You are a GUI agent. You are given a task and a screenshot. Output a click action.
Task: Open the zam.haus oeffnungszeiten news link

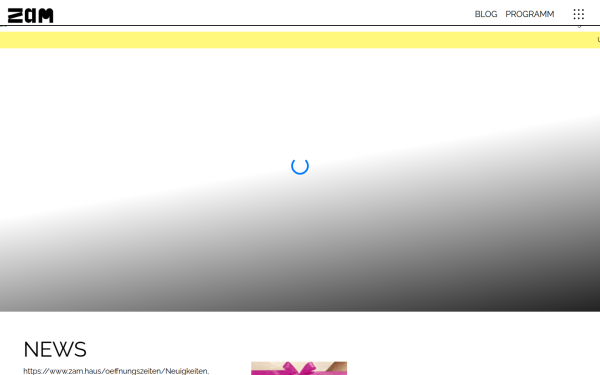116,371
